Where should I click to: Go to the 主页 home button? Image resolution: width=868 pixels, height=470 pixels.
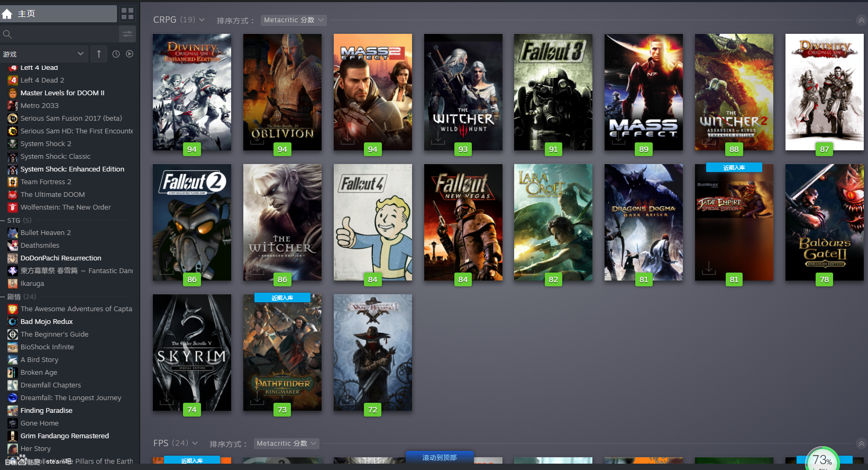click(58, 14)
